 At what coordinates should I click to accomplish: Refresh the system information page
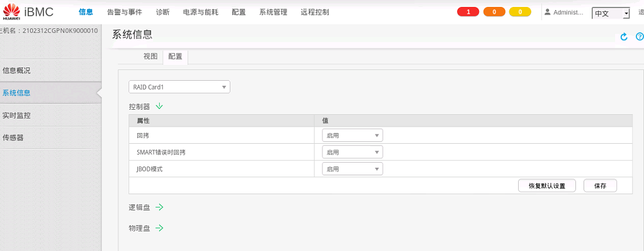pyautogui.click(x=624, y=37)
